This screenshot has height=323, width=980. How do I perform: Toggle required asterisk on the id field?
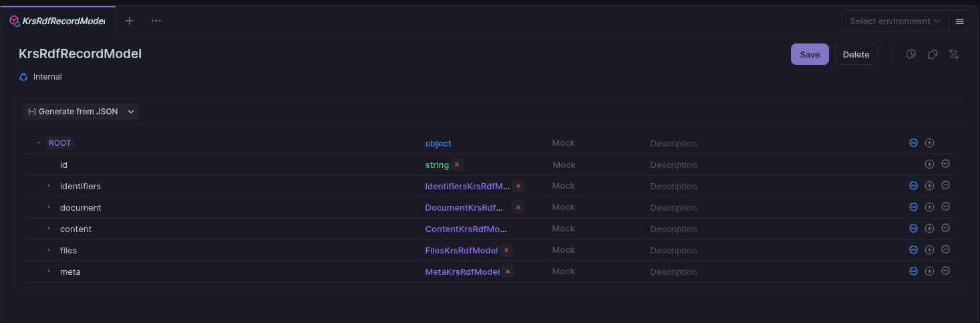pos(457,165)
